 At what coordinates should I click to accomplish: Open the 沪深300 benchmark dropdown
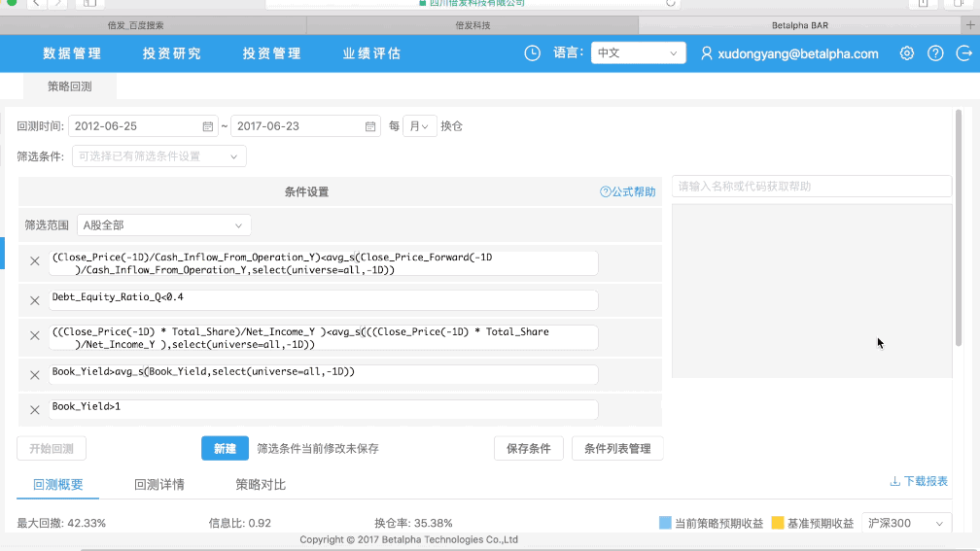(906, 523)
